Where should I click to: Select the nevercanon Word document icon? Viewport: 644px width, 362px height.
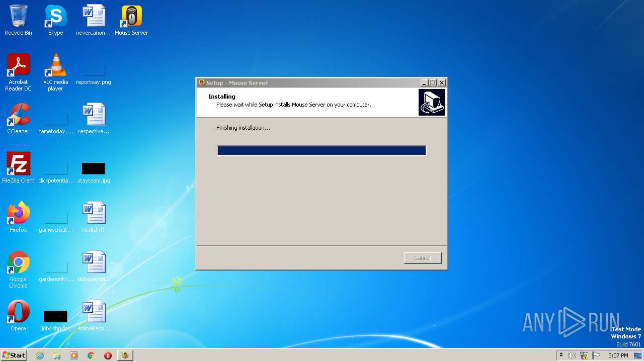[94, 20]
